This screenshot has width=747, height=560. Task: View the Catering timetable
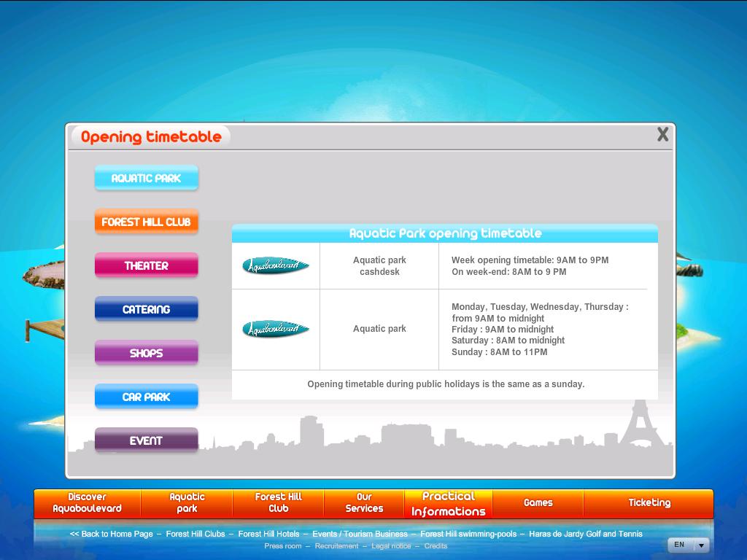(x=146, y=309)
